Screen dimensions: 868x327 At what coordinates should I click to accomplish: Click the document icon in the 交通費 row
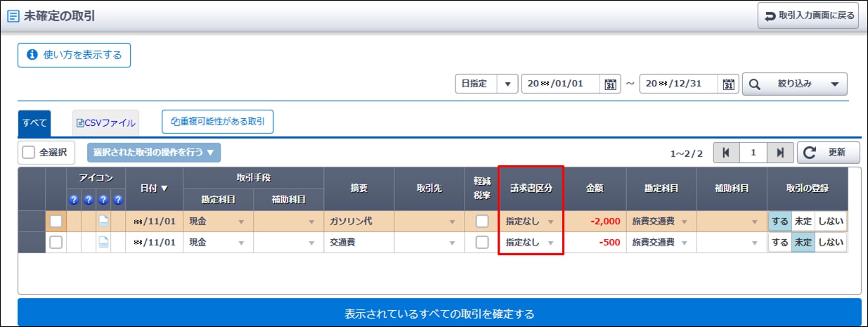pyautogui.click(x=103, y=243)
